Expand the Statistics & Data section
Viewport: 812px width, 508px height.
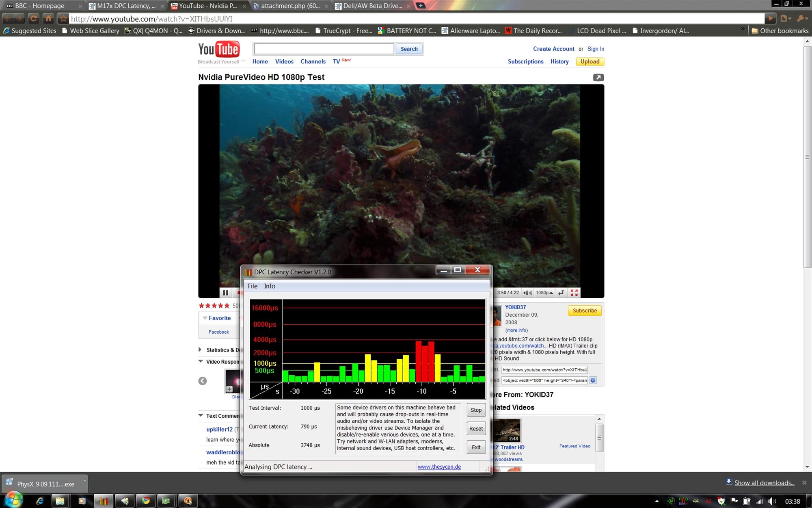[219, 350]
